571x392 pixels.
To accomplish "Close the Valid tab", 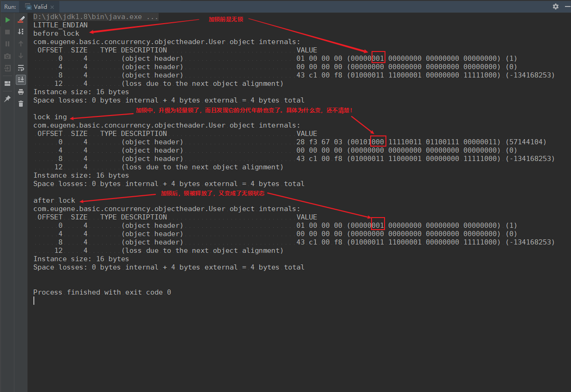I will 52,7.
